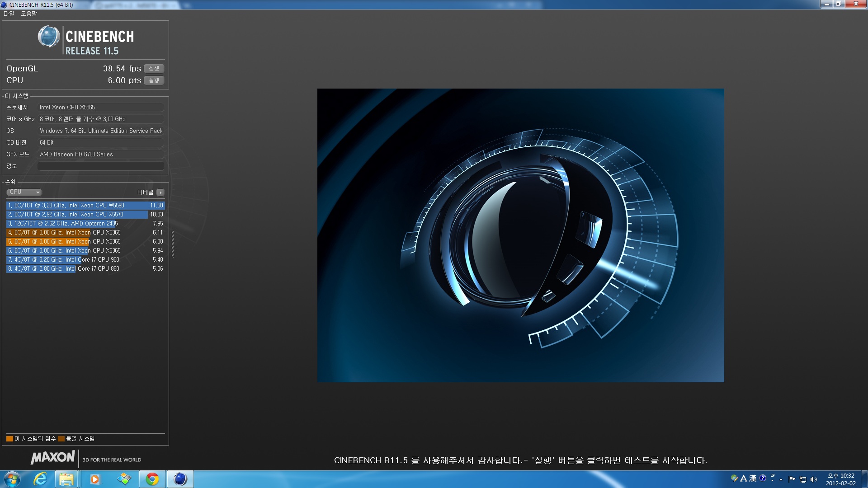The image size is (868, 488).
Task: Click the side panel resize handle
Action: [173, 244]
